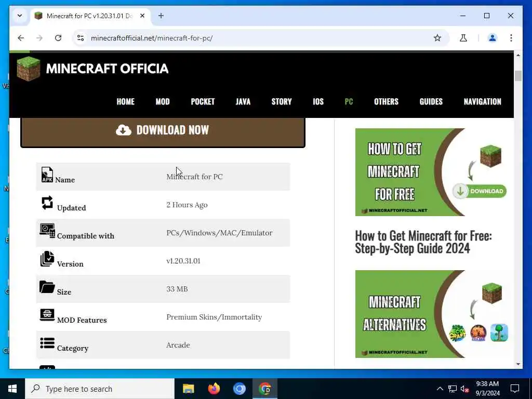This screenshot has height=399, width=532.
Task: Click the Windows taskbar search box
Action: tap(100, 389)
